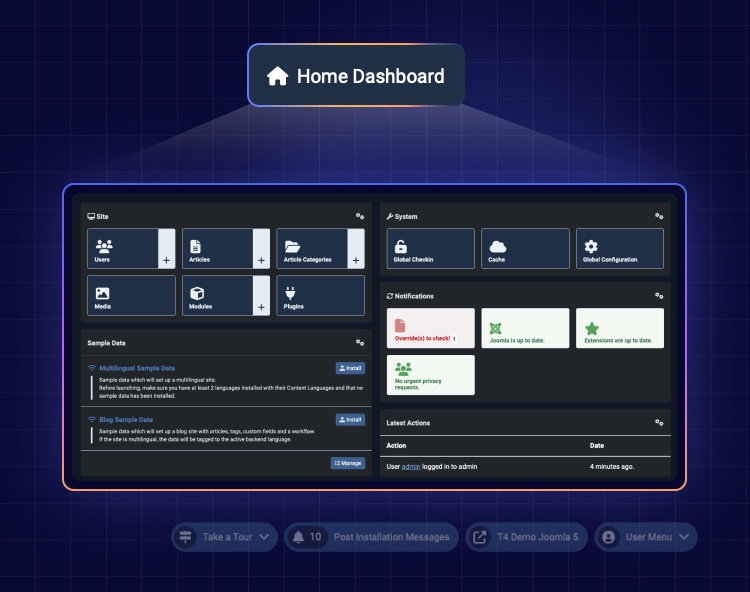Check the Override(s) to check notification

[x=430, y=328]
